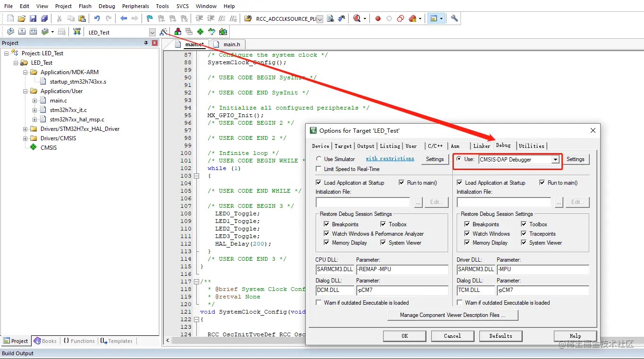Open a file with the folder icon
This screenshot has height=359, width=644.
(22, 18)
